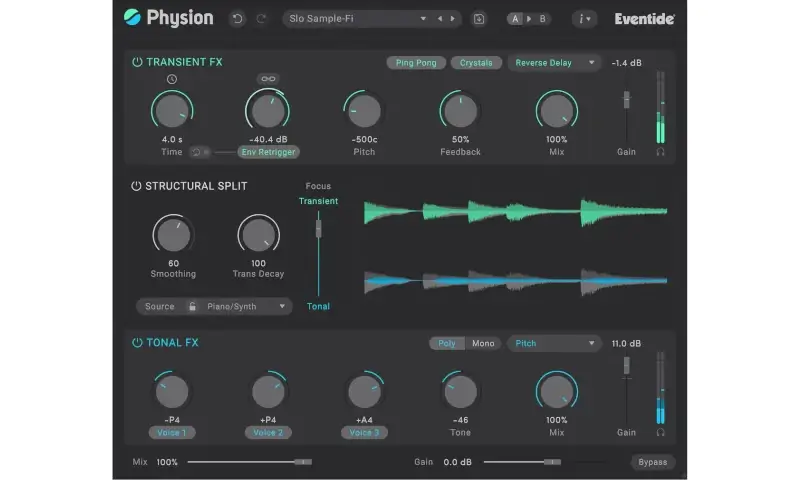This screenshot has width=800, height=480.
Task: Open the Reverse Delay effect dropdown
Action: (554, 62)
